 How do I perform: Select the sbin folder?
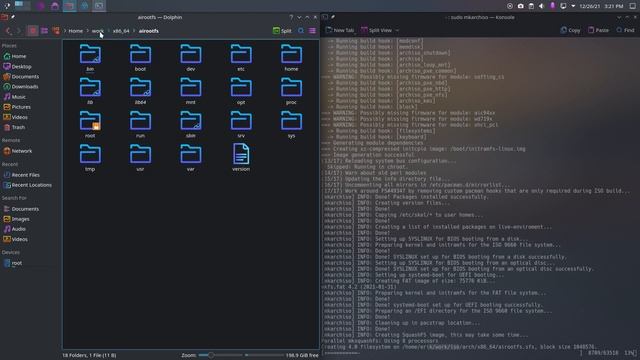click(x=191, y=124)
